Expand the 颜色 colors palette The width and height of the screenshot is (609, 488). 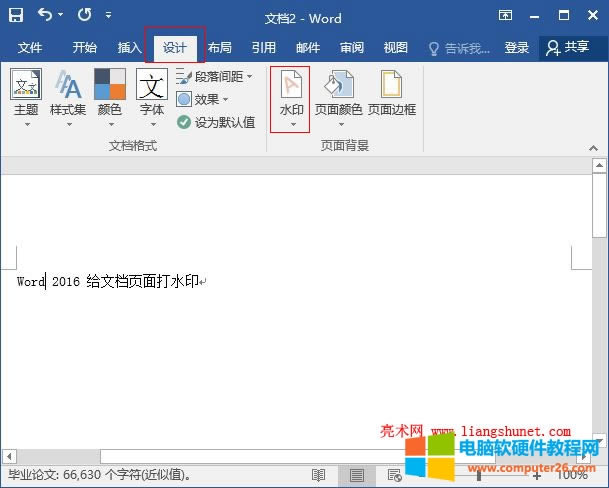click(x=110, y=97)
